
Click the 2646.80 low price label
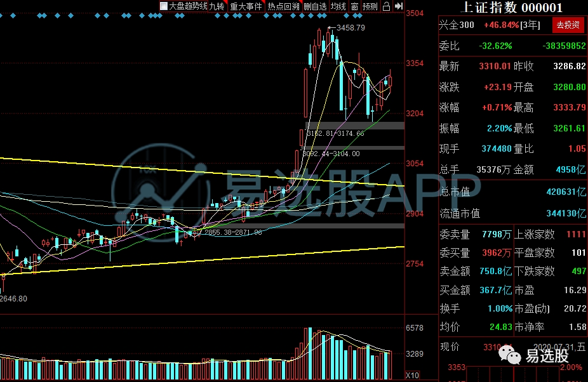13,299
